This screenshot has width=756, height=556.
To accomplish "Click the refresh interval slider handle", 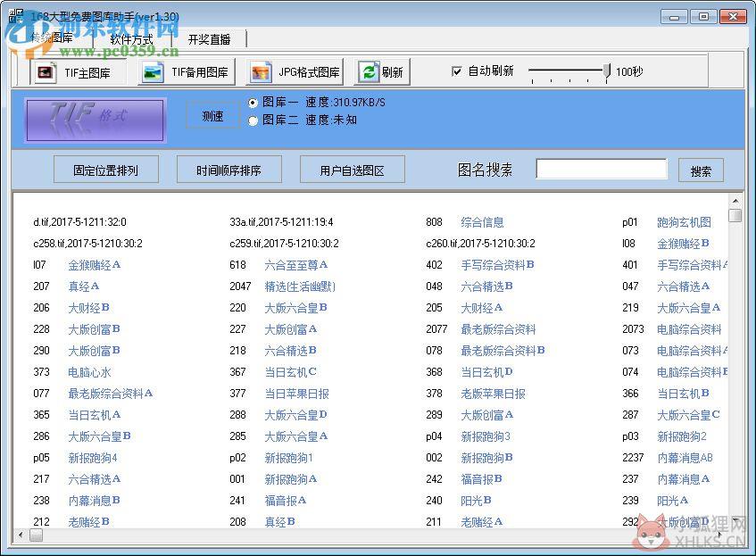I will (x=607, y=72).
